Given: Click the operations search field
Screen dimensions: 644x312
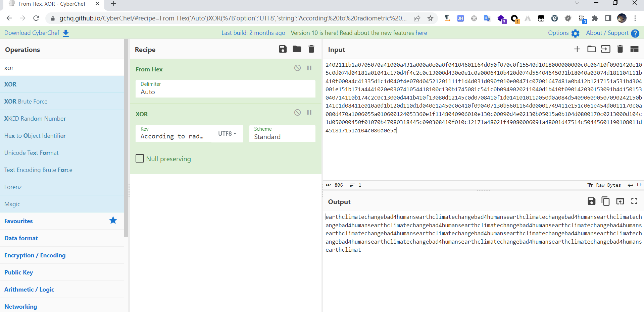Looking at the screenshot, I should (62, 68).
